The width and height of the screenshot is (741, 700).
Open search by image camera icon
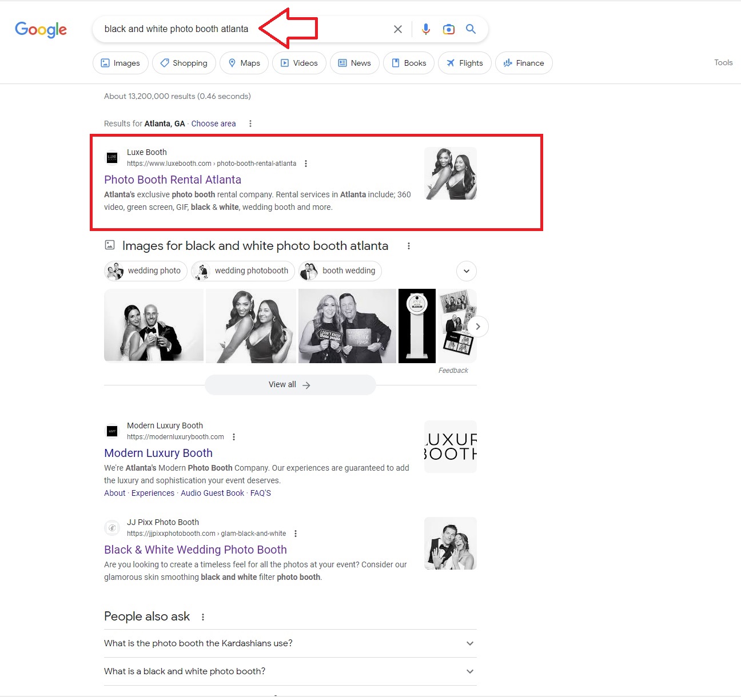449,29
